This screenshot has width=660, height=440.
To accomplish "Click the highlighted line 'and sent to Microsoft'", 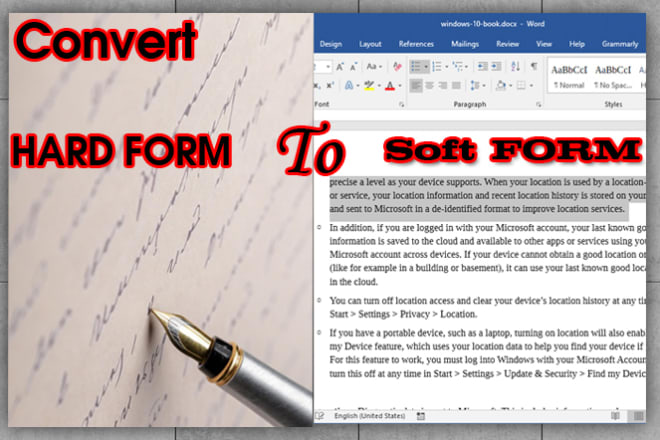I will 477,209.
